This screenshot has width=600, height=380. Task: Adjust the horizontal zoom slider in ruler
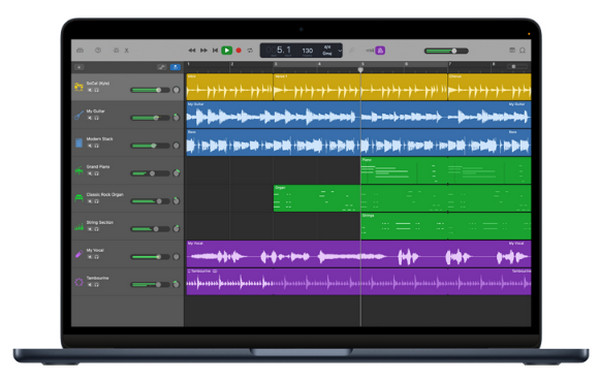[517, 67]
